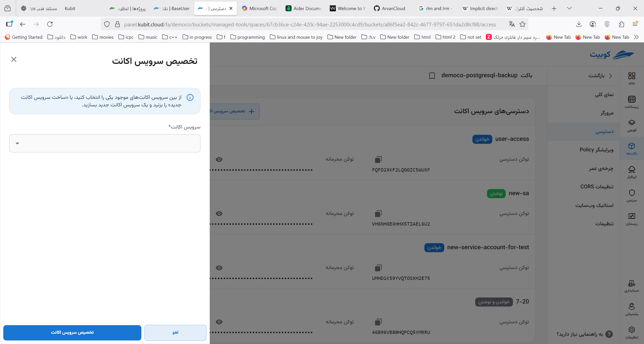Go to خانه home in the sidebar

(x=632, y=78)
